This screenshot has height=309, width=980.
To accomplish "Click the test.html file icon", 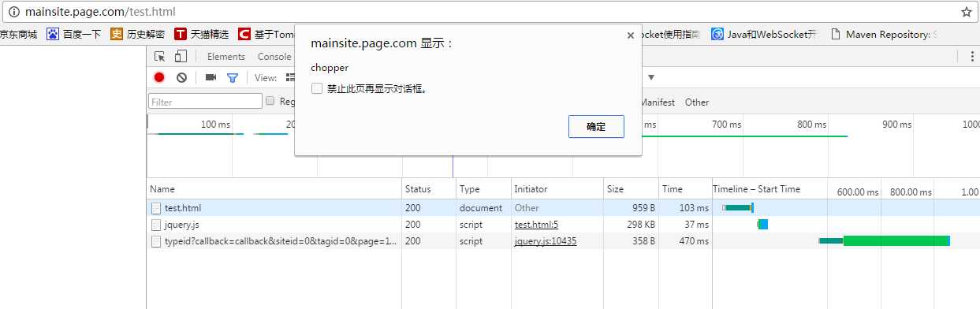I will coord(156,208).
